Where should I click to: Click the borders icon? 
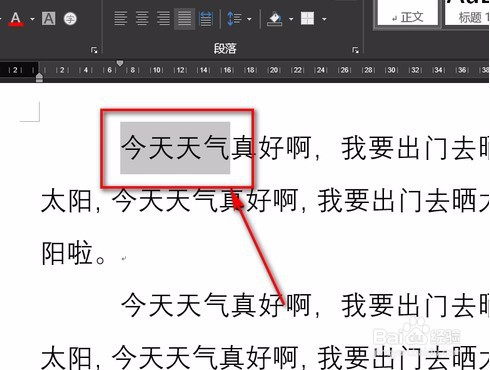pyautogui.click(x=307, y=19)
